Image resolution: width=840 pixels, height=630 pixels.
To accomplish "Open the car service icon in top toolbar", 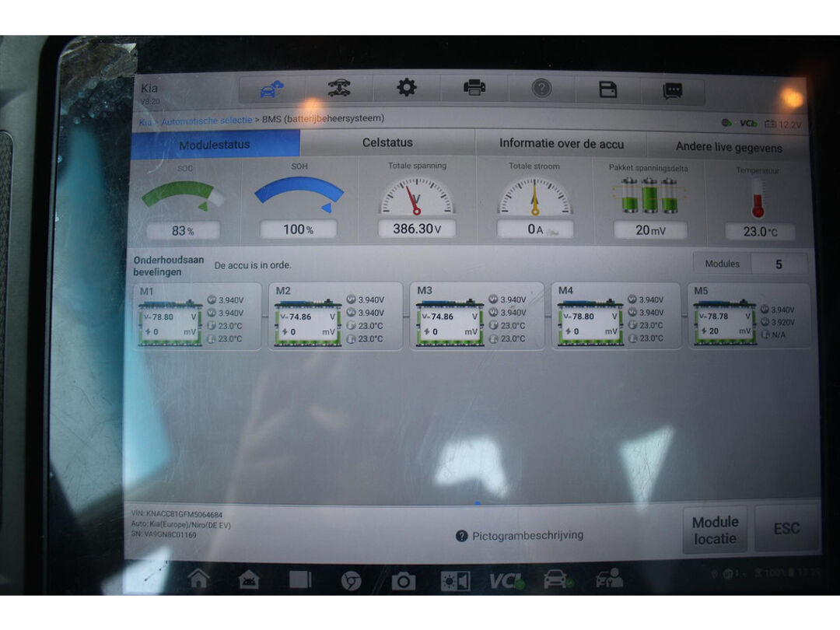I will point(339,87).
